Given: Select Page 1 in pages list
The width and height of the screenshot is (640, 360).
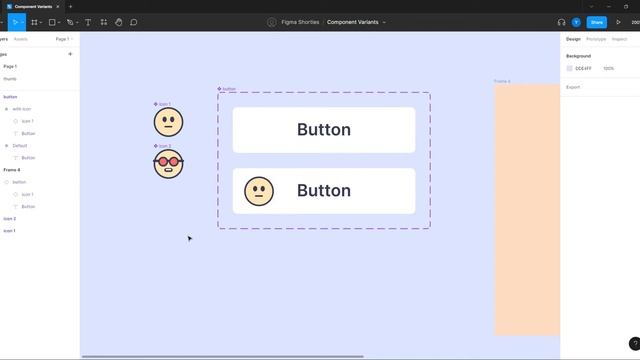Looking at the screenshot, I should click(10, 66).
